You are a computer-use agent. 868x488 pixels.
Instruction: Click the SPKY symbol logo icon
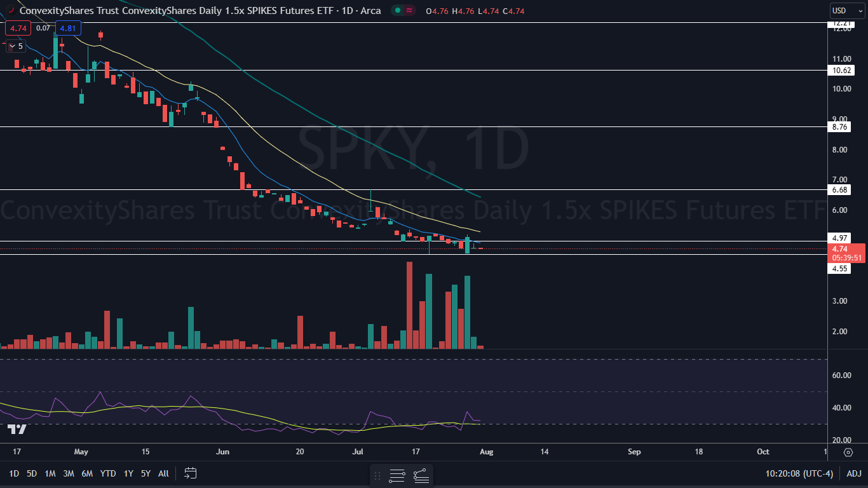(x=11, y=11)
